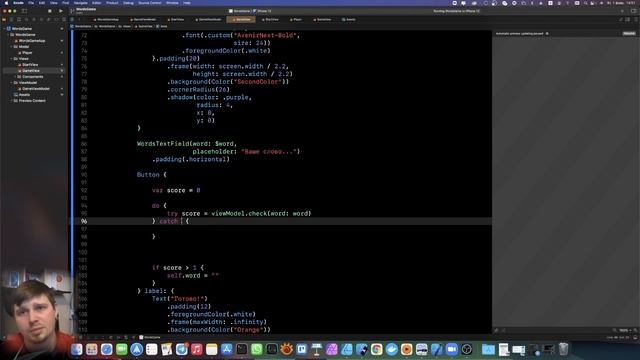
Task: Open the Report navigator tab
Action: 64,19
